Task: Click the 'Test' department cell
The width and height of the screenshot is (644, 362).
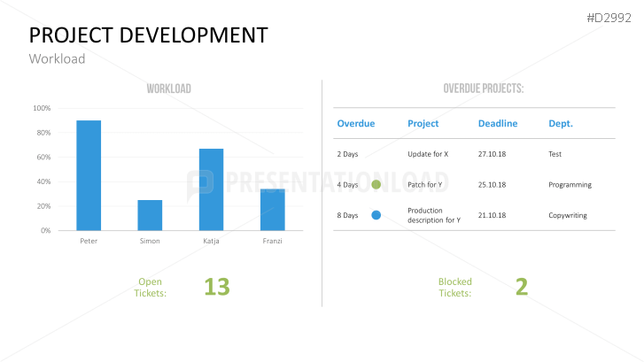Action: tap(555, 154)
